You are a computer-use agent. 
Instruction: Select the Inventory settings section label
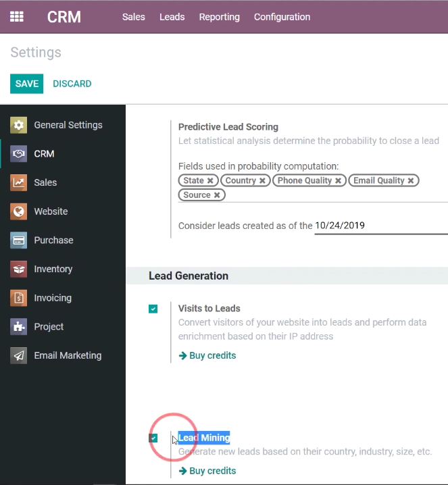53,269
